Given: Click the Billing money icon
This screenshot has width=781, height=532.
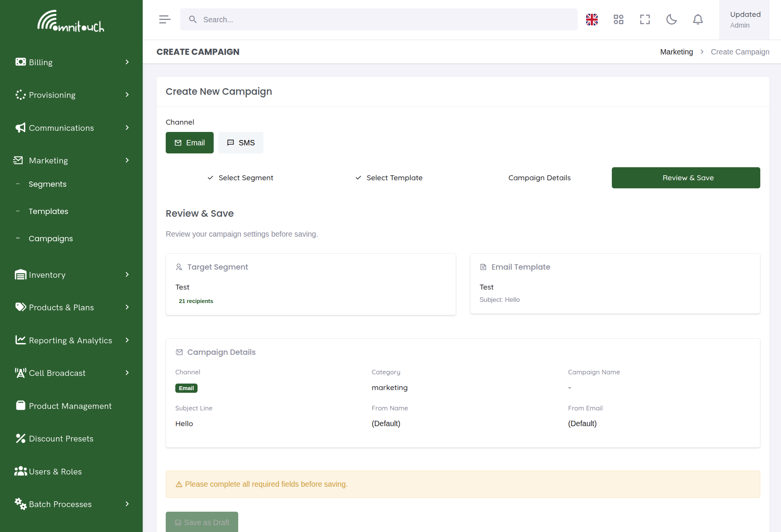Looking at the screenshot, I should pyautogui.click(x=20, y=62).
